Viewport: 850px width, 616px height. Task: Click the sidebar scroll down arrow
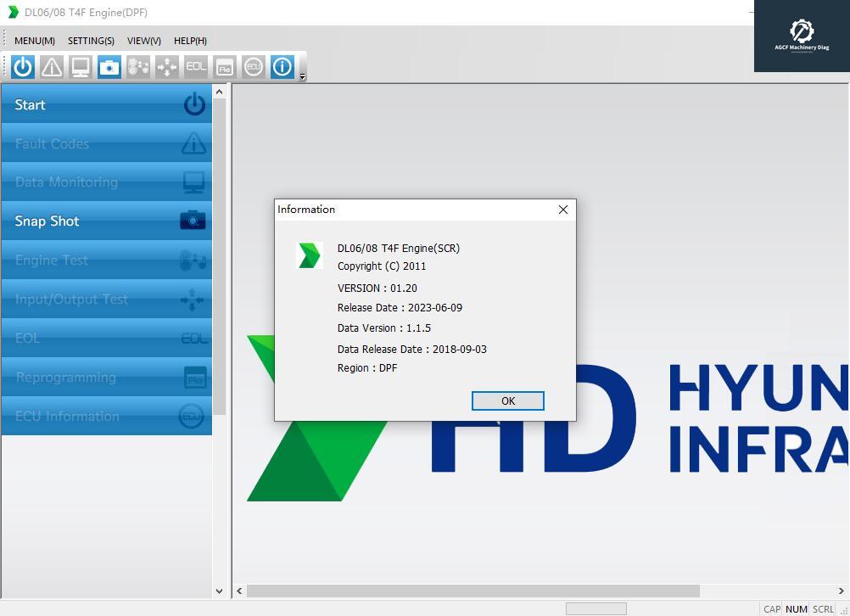pyautogui.click(x=219, y=591)
